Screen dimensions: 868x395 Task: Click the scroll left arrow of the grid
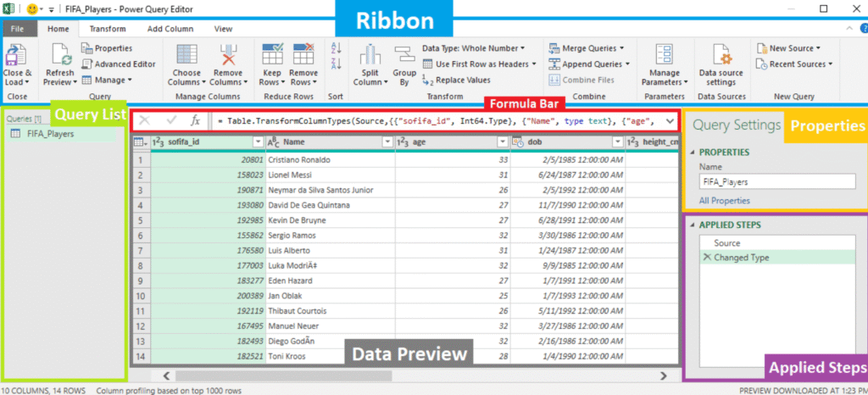click(x=167, y=376)
